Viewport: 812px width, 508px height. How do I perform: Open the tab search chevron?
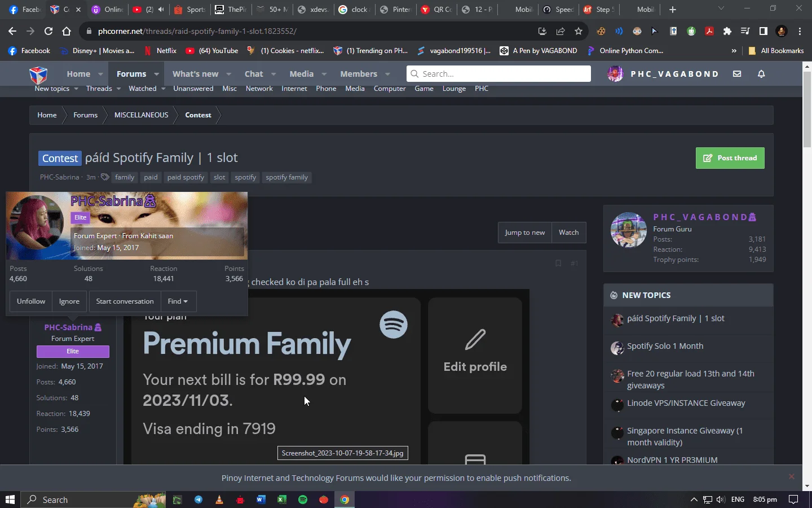(721, 8)
